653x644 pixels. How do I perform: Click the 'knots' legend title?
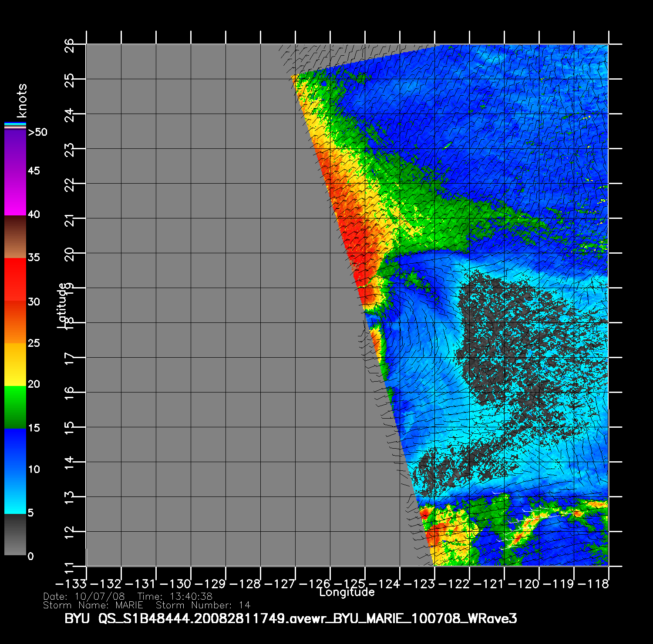point(21,101)
